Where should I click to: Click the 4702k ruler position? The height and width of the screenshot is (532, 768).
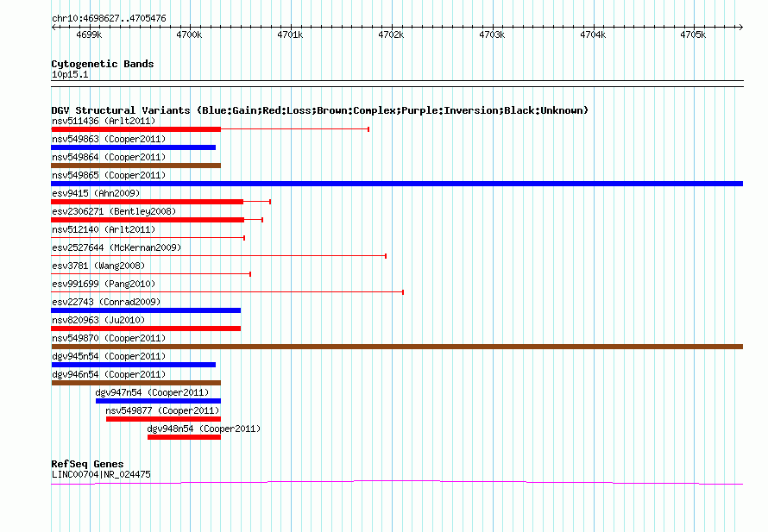[x=391, y=34]
